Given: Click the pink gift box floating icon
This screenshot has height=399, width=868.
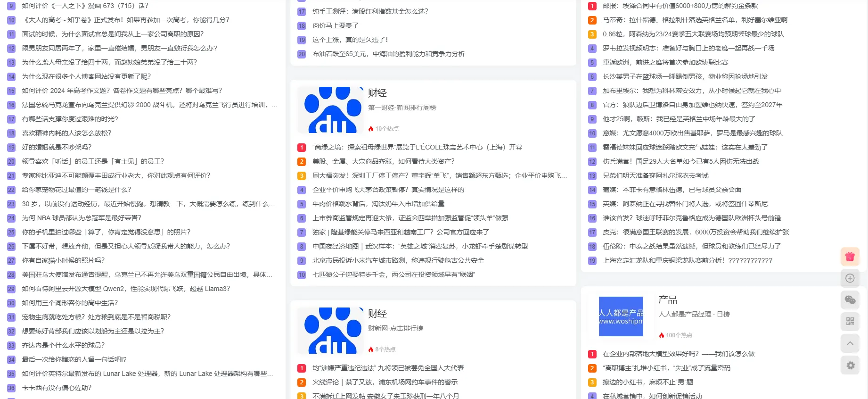Looking at the screenshot, I should pyautogui.click(x=850, y=257).
